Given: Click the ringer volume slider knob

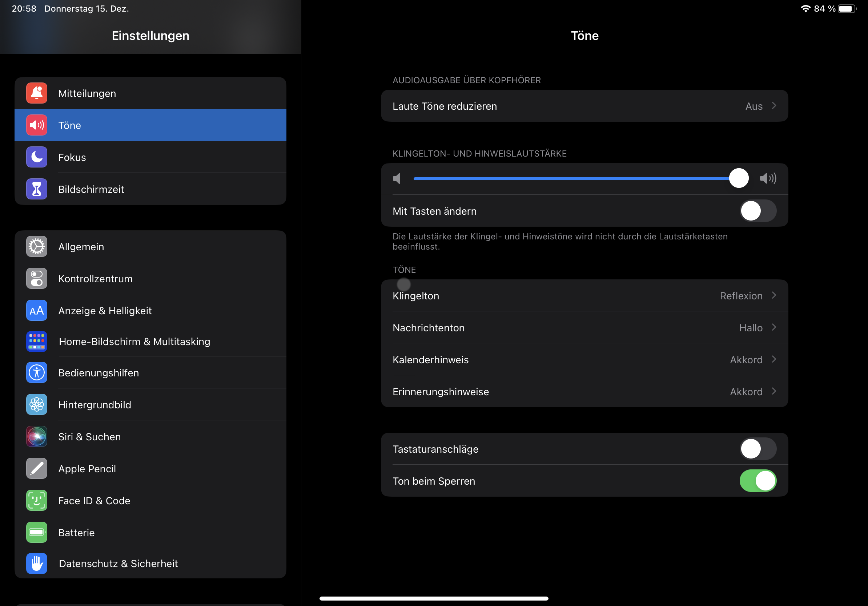Looking at the screenshot, I should pos(739,178).
